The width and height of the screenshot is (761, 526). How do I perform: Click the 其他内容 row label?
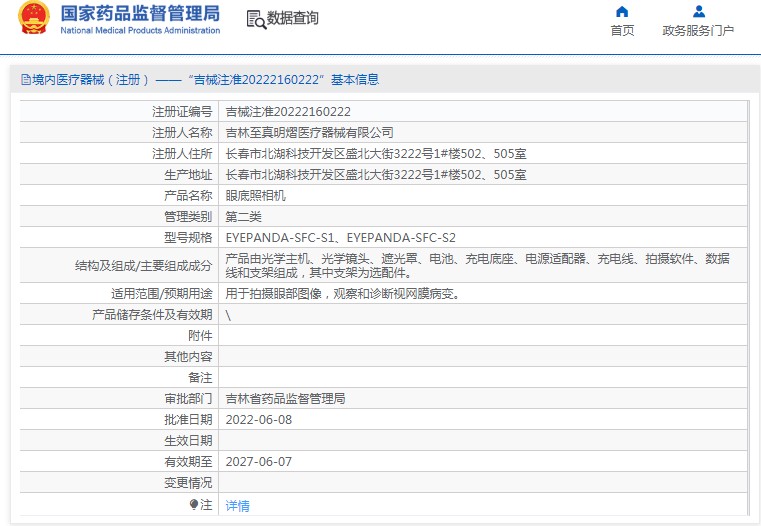(188, 357)
